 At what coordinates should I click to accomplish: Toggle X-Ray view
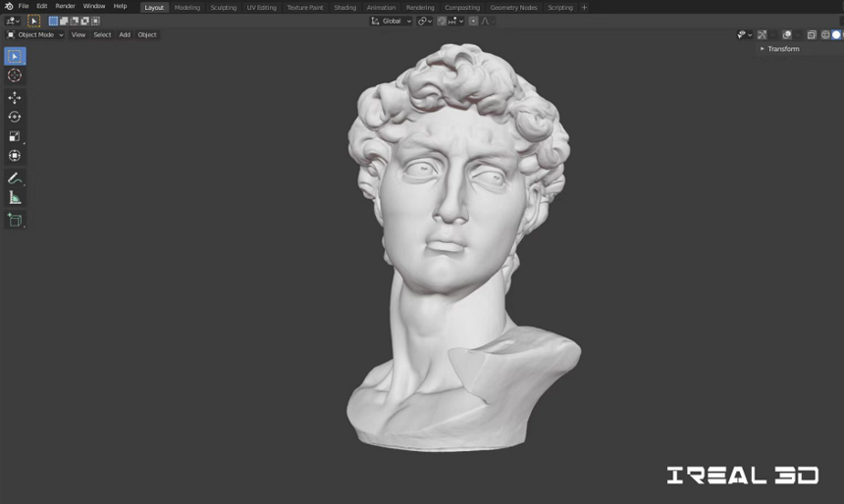click(x=812, y=35)
